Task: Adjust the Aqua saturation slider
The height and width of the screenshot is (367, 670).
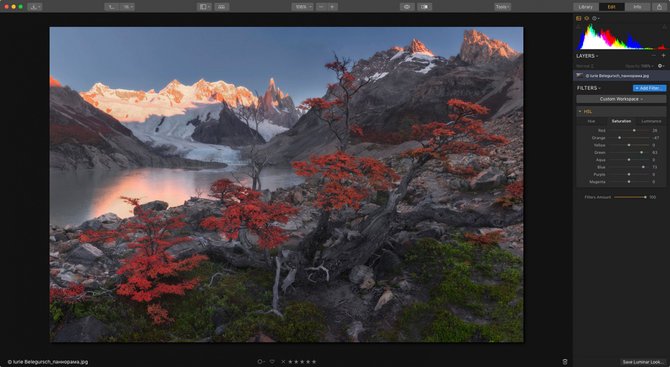Action: (629, 160)
